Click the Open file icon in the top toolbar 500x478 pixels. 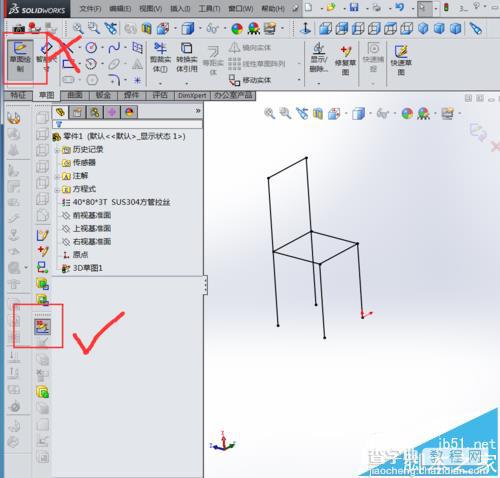pyautogui.click(x=331, y=7)
